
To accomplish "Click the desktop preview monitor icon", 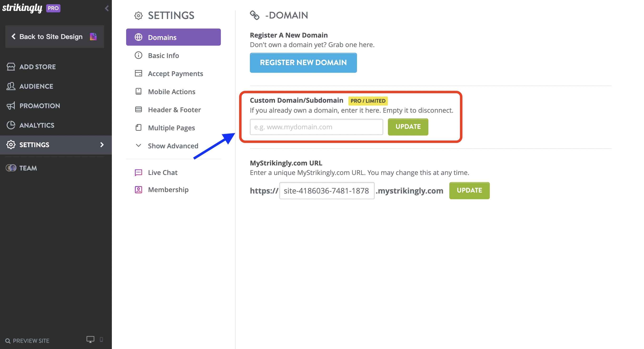I will (x=90, y=339).
